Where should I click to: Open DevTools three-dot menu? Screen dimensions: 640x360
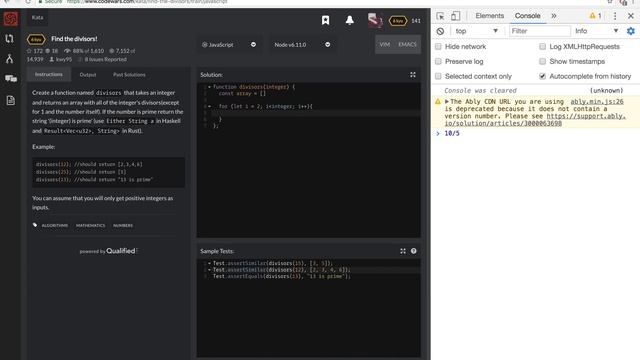coord(615,16)
